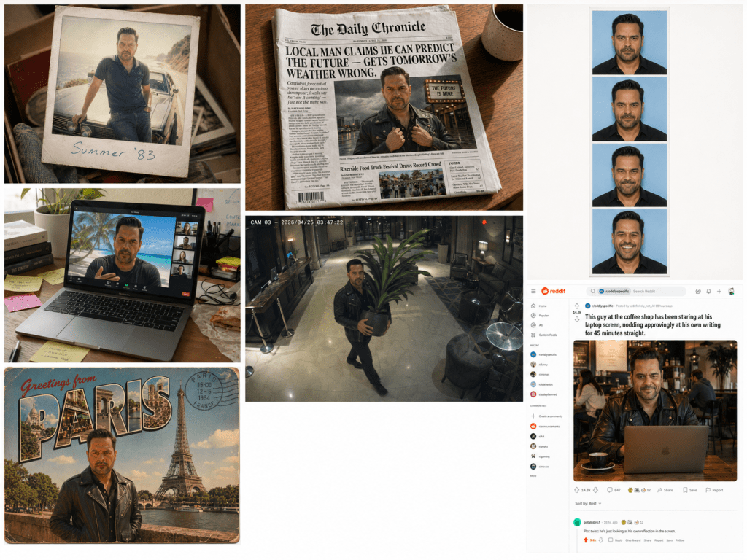This screenshot has width=747, height=560.
Task: Open the notifications bell
Action: point(708,292)
